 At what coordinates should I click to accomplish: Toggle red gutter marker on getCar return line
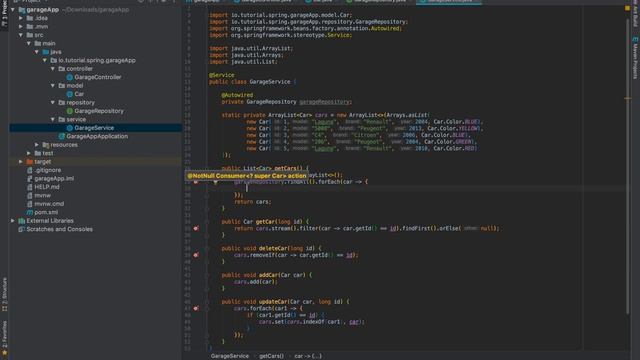point(196,229)
